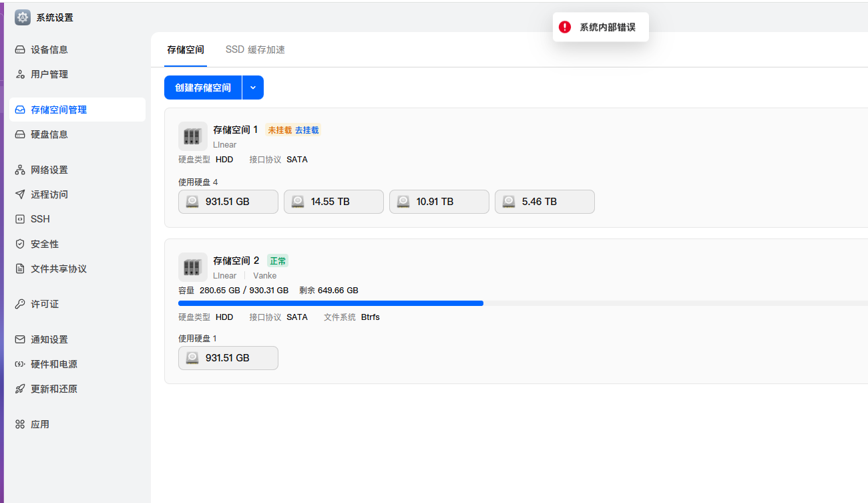This screenshot has height=503, width=868.
Task: Click the Vanke label under 存储空间 2
Action: (264, 276)
